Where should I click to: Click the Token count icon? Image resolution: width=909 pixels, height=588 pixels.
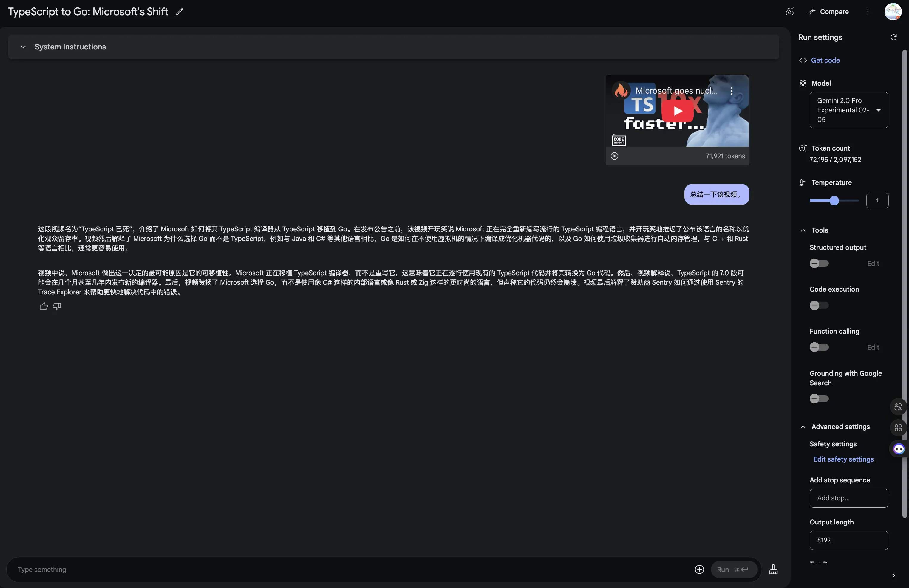pyautogui.click(x=803, y=148)
